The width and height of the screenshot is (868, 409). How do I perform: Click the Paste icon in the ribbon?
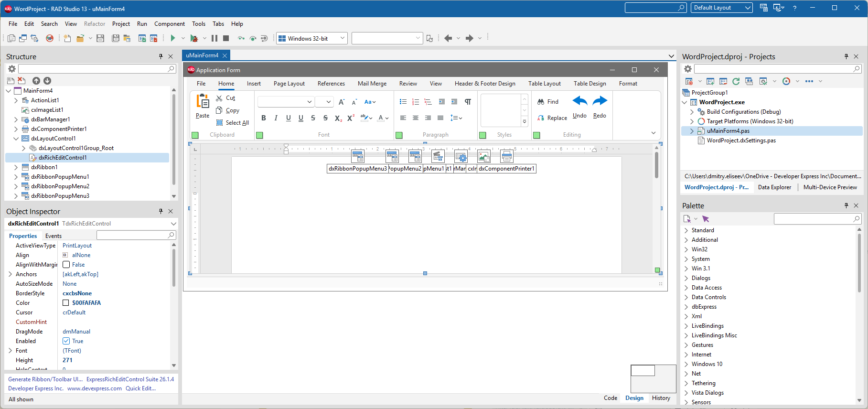tap(203, 101)
